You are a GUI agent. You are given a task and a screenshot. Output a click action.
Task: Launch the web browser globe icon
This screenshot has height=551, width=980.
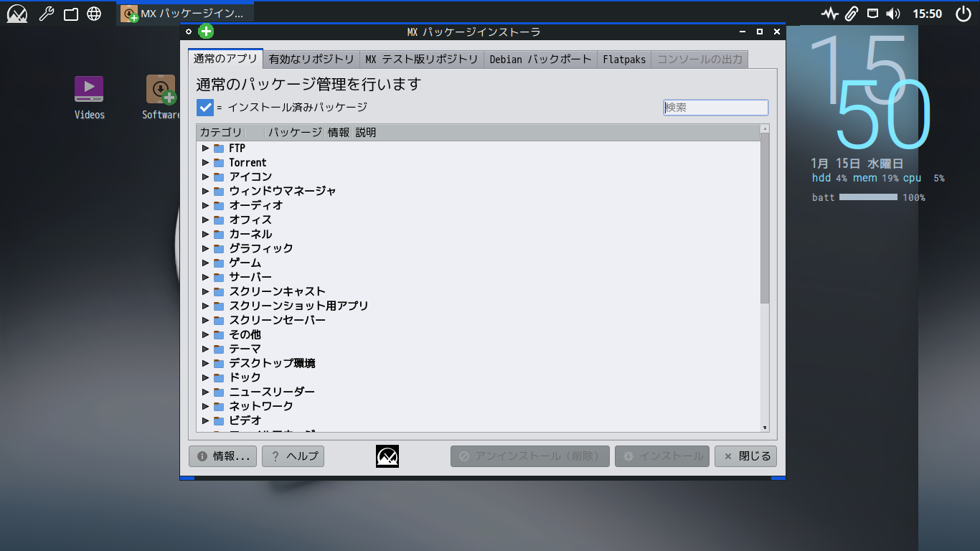tap(93, 14)
